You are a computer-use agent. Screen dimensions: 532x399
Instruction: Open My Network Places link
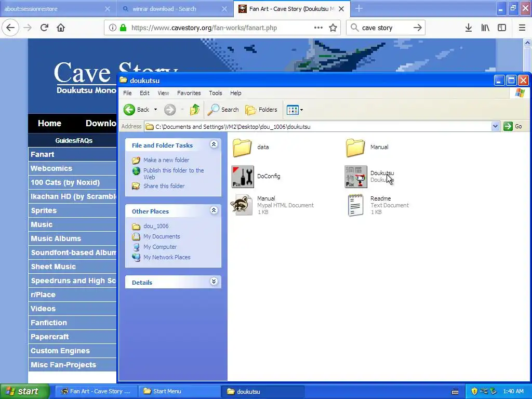167,257
